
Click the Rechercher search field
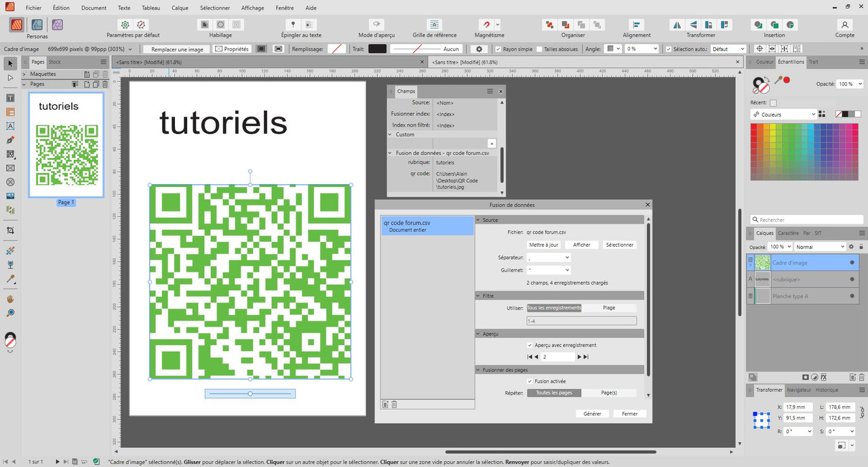click(807, 220)
